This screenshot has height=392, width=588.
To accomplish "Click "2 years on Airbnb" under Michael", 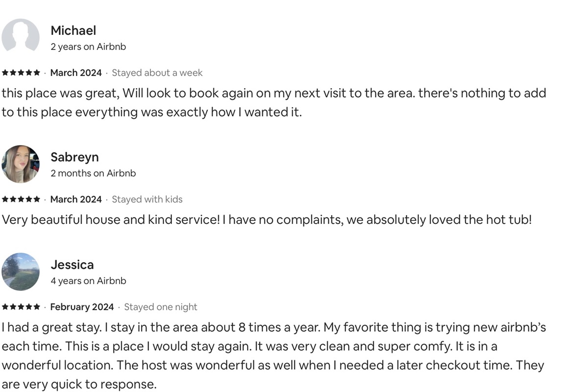I will [x=88, y=47].
